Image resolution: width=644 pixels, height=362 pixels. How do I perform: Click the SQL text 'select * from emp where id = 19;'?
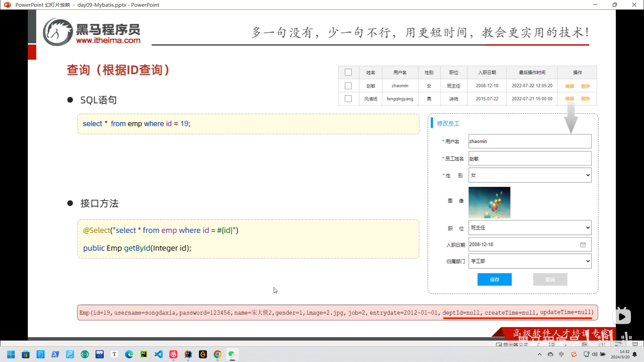pyautogui.click(x=137, y=123)
